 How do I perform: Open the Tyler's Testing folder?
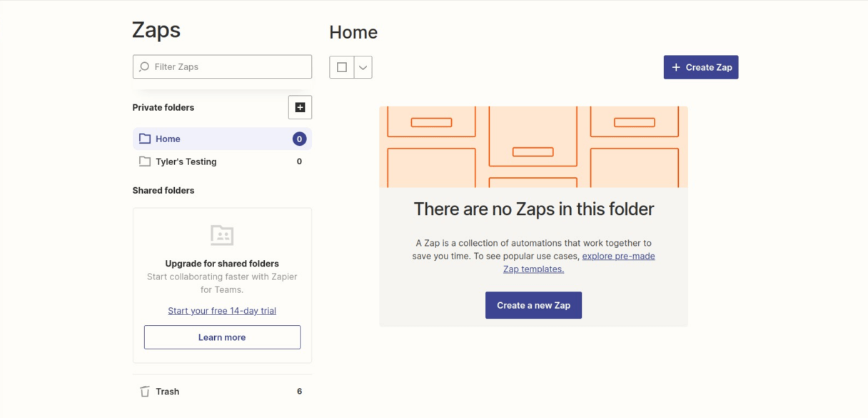222,161
